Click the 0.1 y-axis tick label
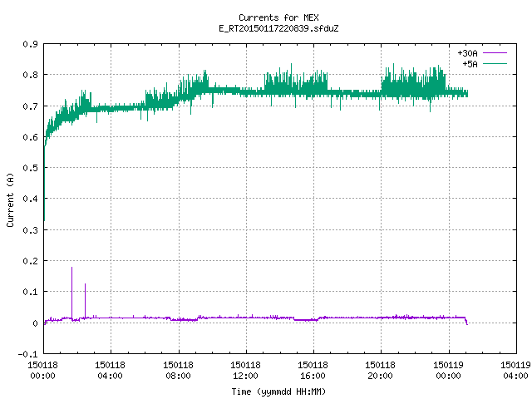532x399 pixels. [x=30, y=292]
